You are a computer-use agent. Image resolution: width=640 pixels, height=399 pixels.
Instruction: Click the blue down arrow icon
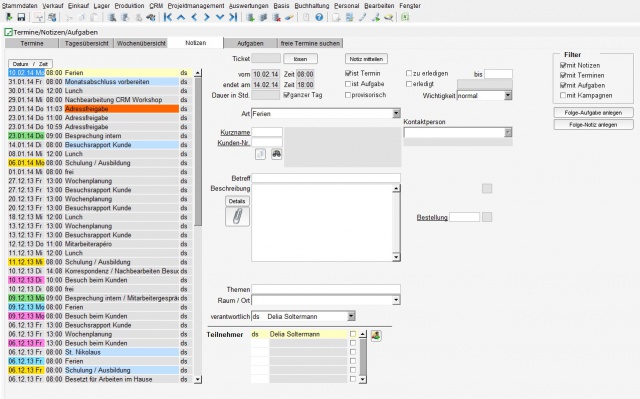(x=220, y=17)
